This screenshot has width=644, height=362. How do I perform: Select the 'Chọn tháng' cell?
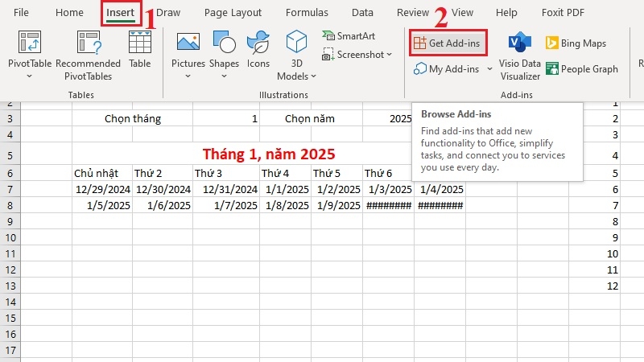133,118
